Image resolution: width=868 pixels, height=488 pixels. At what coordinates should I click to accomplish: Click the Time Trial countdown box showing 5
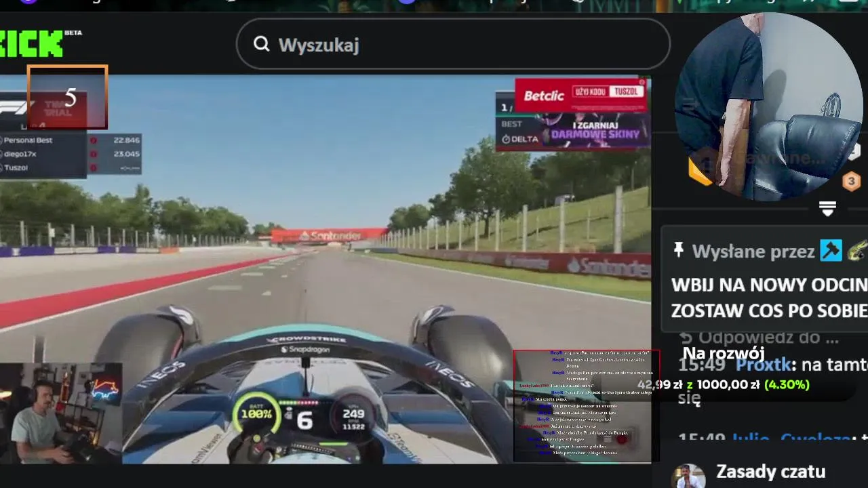[x=67, y=98]
